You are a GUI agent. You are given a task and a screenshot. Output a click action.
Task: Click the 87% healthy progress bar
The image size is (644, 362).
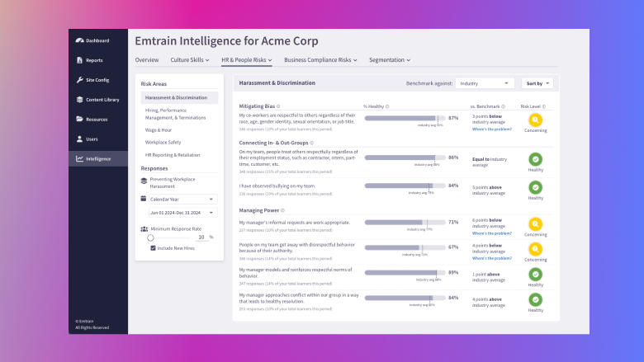405,118
